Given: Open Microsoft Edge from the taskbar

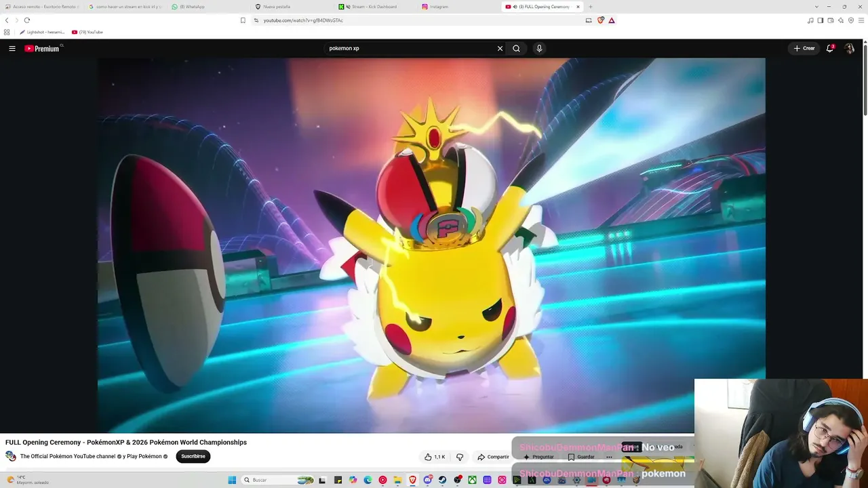Looking at the screenshot, I should point(368,480).
